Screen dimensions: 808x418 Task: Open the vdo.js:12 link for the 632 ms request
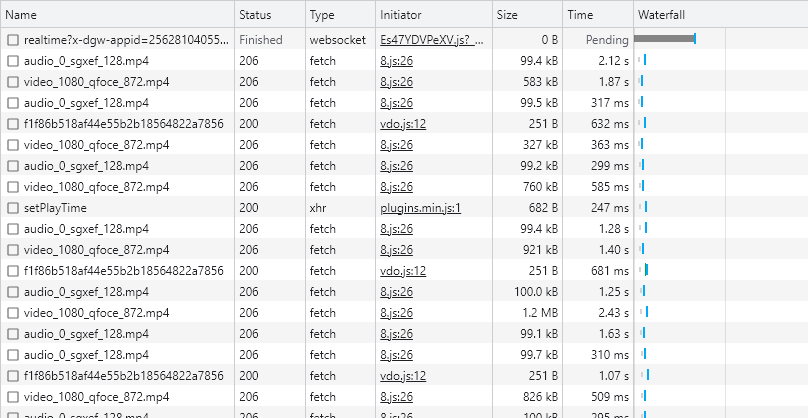click(x=403, y=124)
